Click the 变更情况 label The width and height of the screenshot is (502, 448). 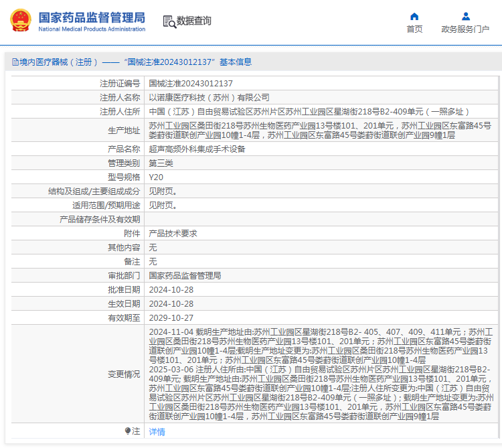pos(124,374)
